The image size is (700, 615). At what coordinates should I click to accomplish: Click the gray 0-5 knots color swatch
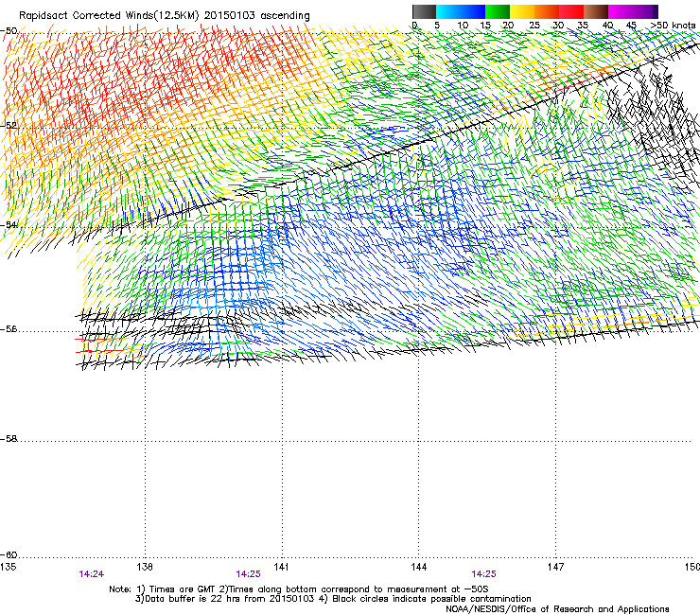pos(424,11)
